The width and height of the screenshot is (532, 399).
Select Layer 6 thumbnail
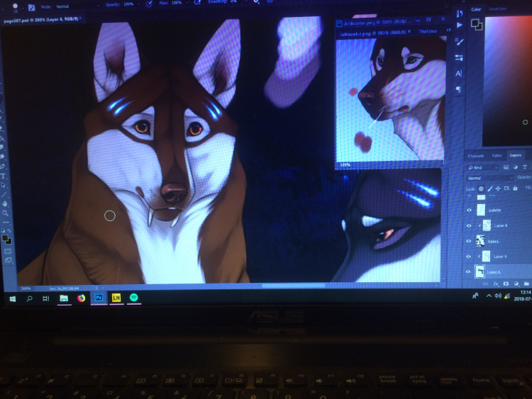(x=480, y=272)
